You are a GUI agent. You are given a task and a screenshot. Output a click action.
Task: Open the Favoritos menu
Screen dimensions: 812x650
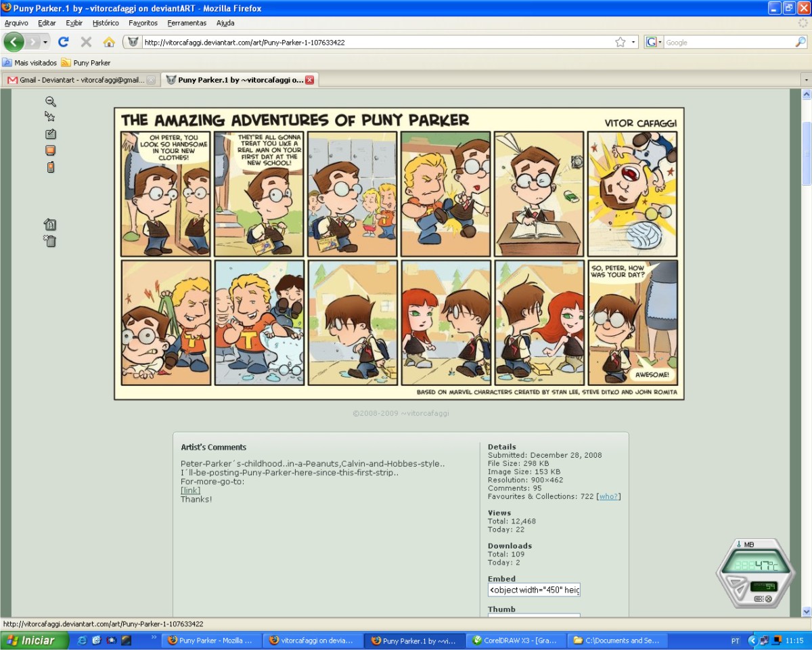tap(143, 23)
